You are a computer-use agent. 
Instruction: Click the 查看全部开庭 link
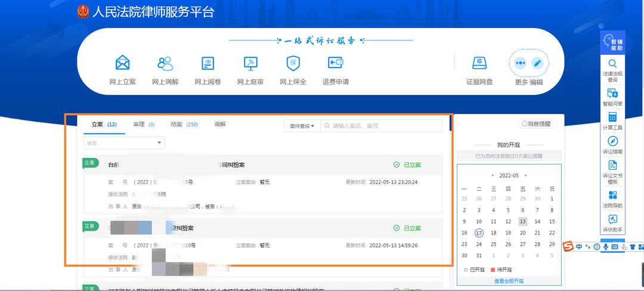[509, 281]
